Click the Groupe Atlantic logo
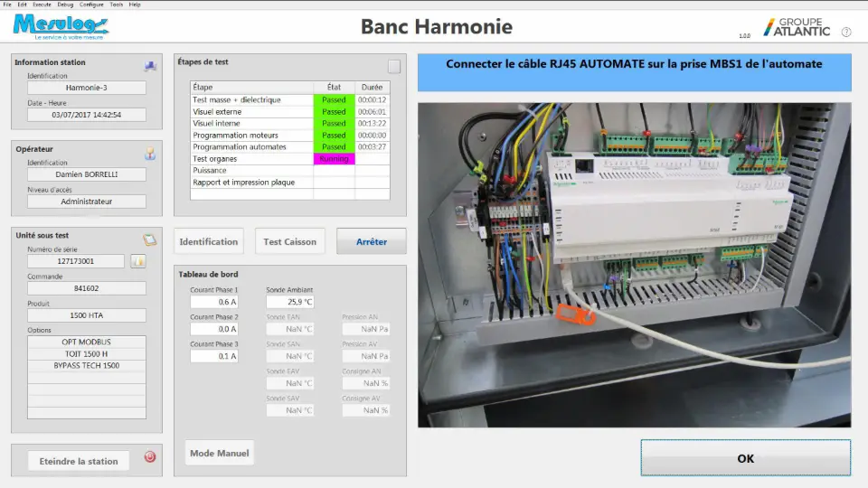This screenshot has width=868, height=488. (x=797, y=27)
